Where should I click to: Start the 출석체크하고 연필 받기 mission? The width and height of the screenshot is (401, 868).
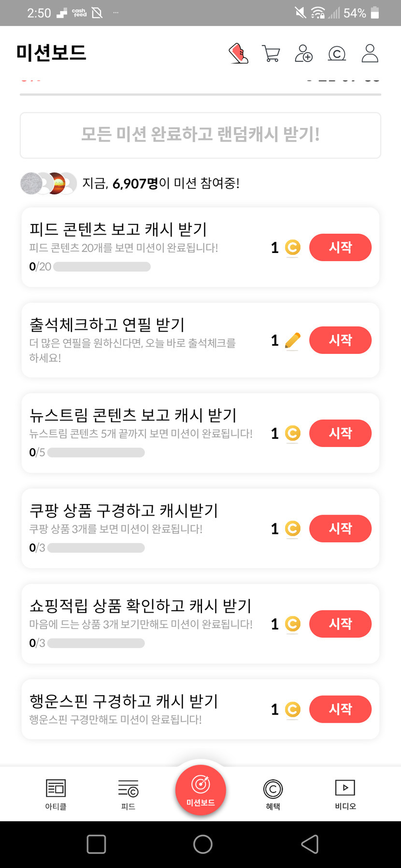pos(340,340)
